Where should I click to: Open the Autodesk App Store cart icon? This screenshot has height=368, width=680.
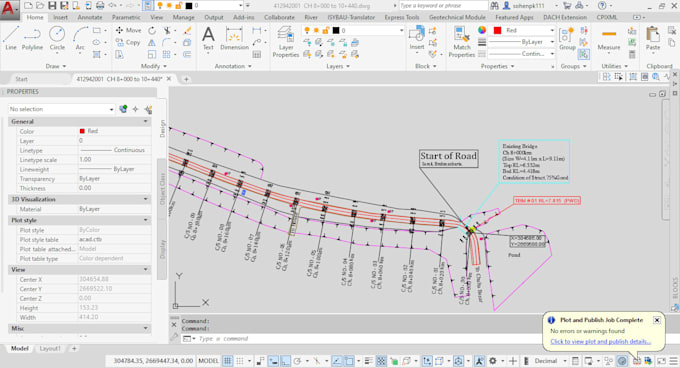567,6
